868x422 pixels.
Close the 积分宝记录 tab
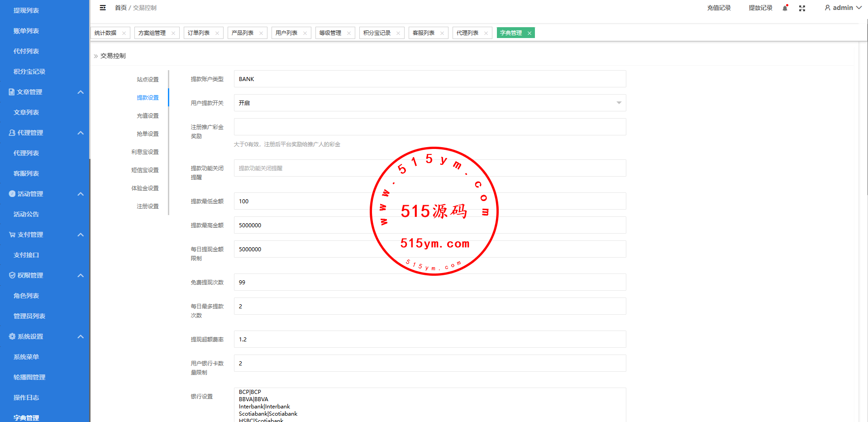(x=398, y=33)
